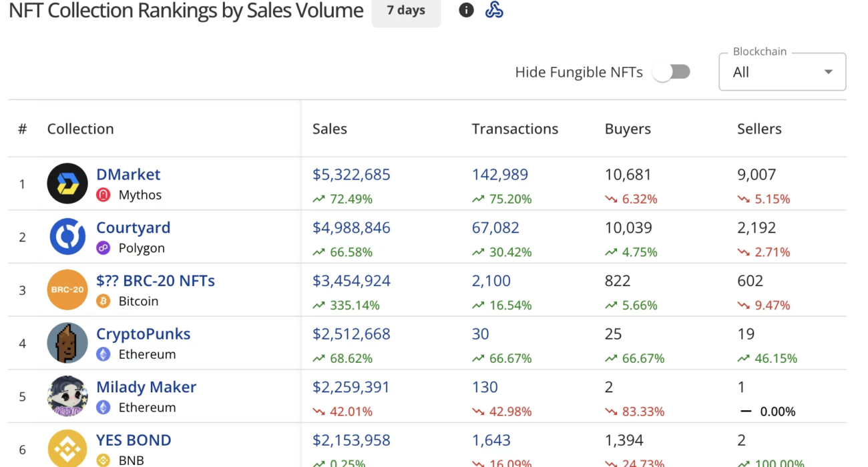868x467 pixels.
Task: Sort by the Buyers column header
Action: (x=628, y=129)
